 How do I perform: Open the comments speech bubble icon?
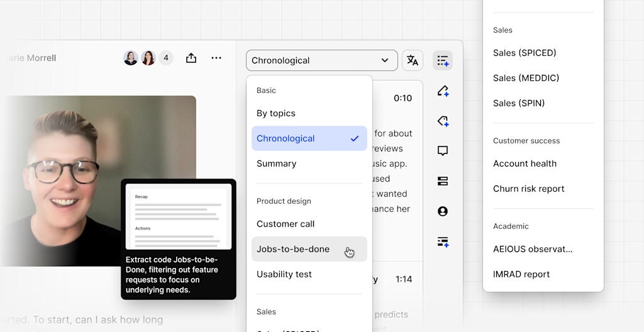pos(443,151)
